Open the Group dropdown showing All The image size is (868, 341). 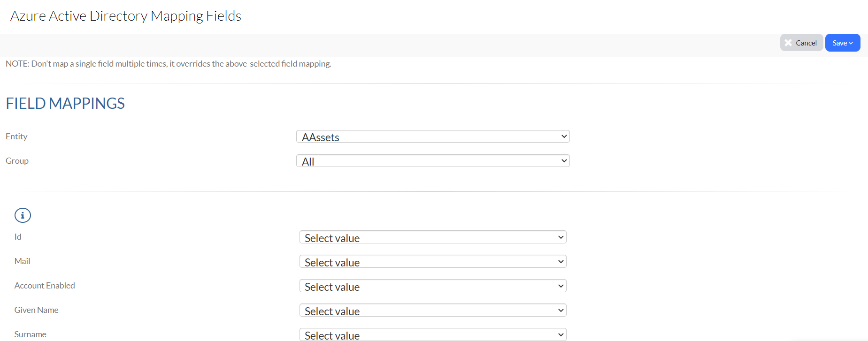coord(433,161)
